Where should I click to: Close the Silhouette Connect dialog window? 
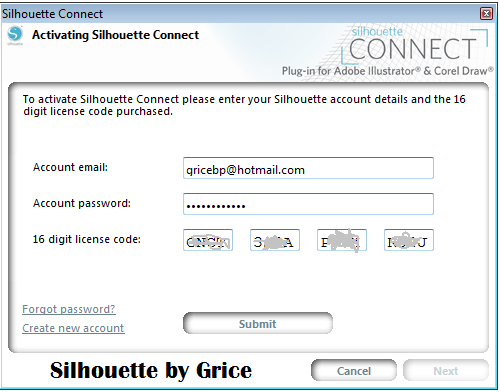click(x=486, y=14)
